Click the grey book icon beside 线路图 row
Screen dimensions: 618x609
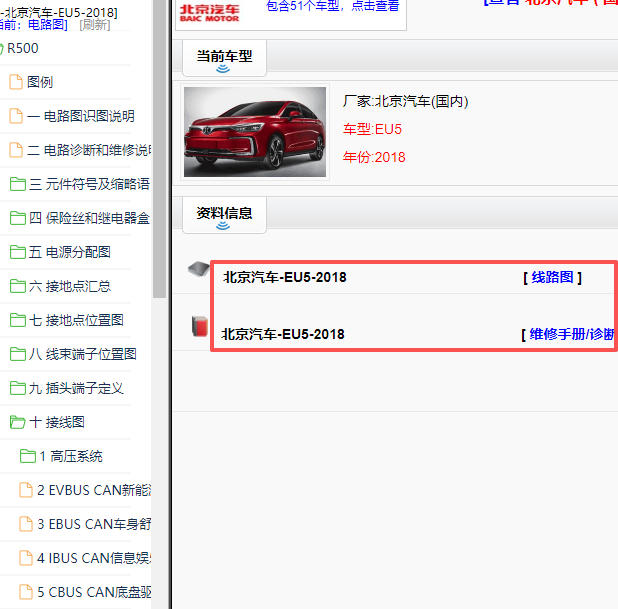point(199,269)
